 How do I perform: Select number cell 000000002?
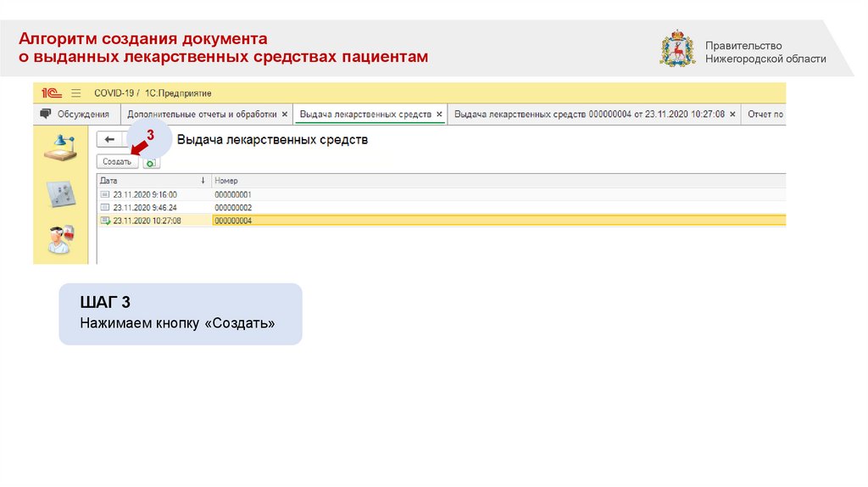click(x=233, y=207)
